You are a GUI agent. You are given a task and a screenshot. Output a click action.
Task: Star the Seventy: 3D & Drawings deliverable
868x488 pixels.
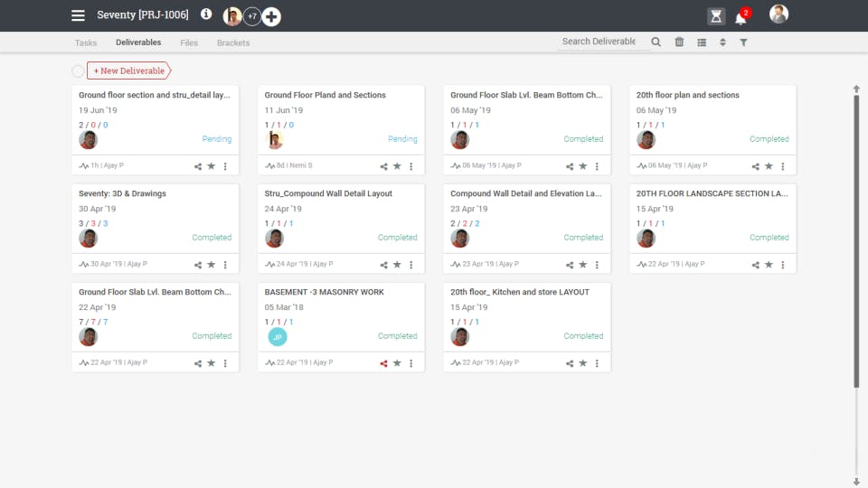tap(212, 265)
